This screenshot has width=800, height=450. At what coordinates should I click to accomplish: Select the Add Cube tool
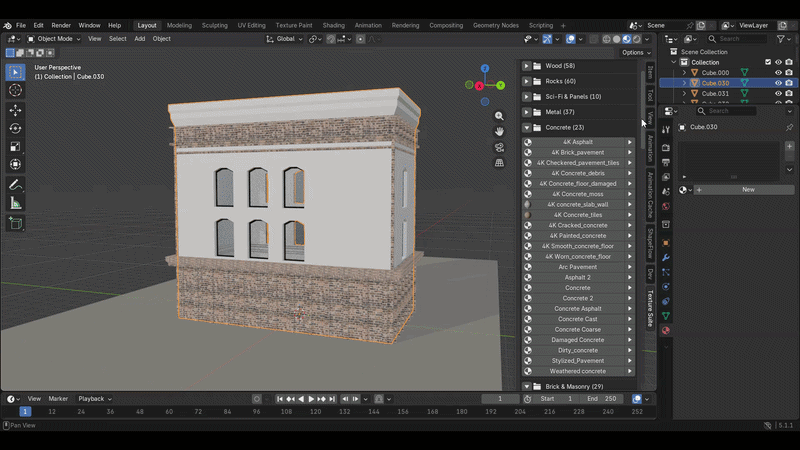[x=15, y=223]
